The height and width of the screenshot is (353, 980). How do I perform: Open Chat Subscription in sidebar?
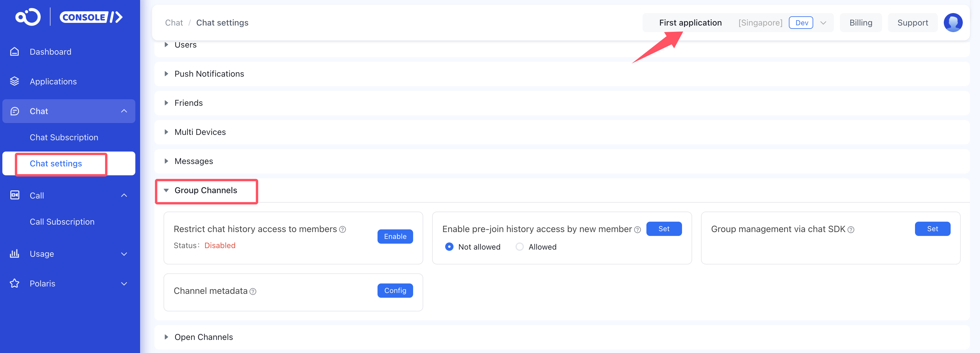tap(64, 138)
